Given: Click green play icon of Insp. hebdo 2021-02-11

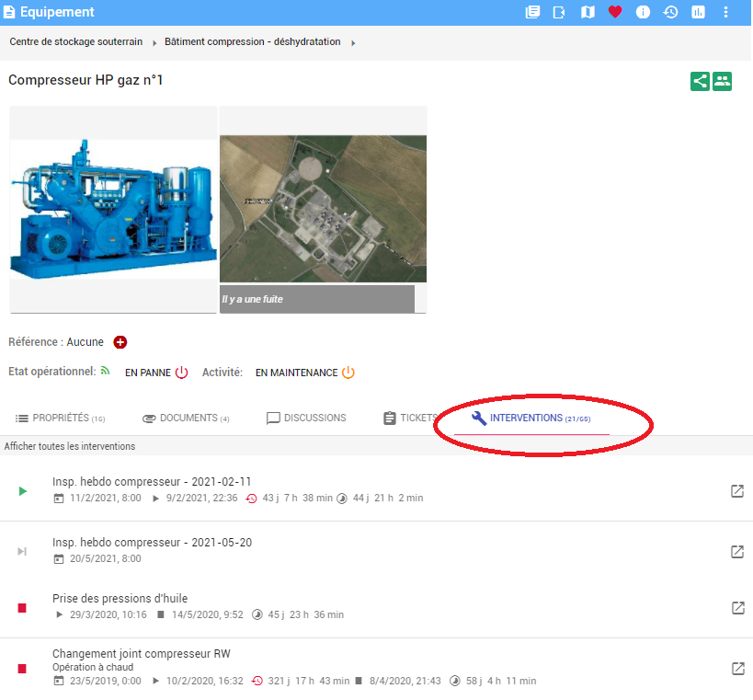Looking at the screenshot, I should [x=23, y=491].
